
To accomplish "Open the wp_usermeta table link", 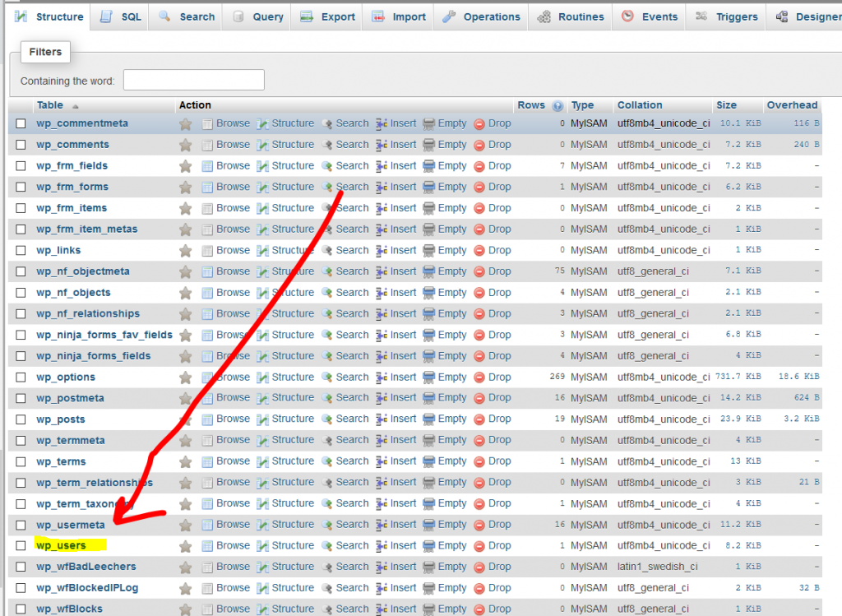I will [71, 525].
